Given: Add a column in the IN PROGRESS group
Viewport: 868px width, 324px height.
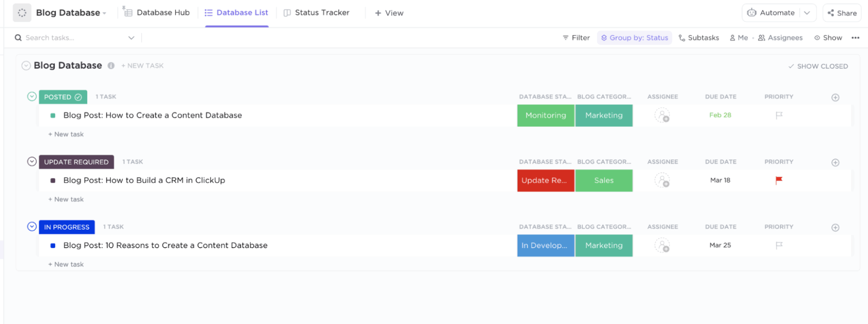Looking at the screenshot, I should point(835,228).
